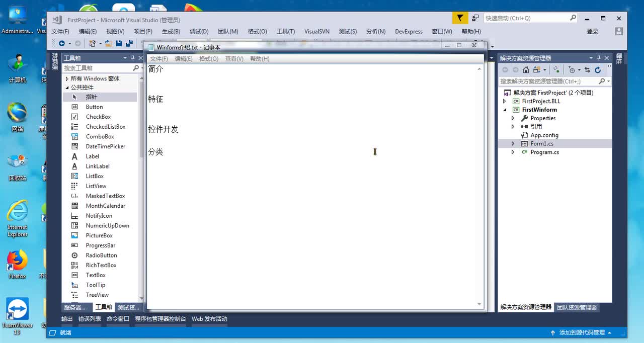Screen dimensions: 644x343
Task: Click the account avatar icon next to 登录
Action: 618,31
